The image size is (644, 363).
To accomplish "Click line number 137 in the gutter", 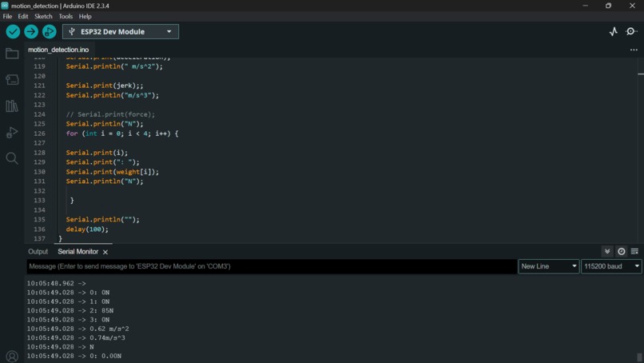I will coord(39,239).
